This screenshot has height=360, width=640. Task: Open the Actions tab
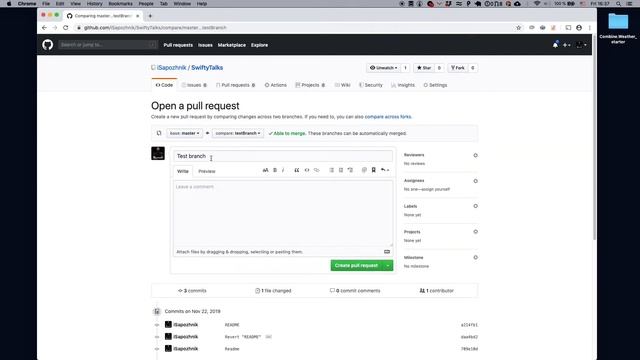coord(276,85)
